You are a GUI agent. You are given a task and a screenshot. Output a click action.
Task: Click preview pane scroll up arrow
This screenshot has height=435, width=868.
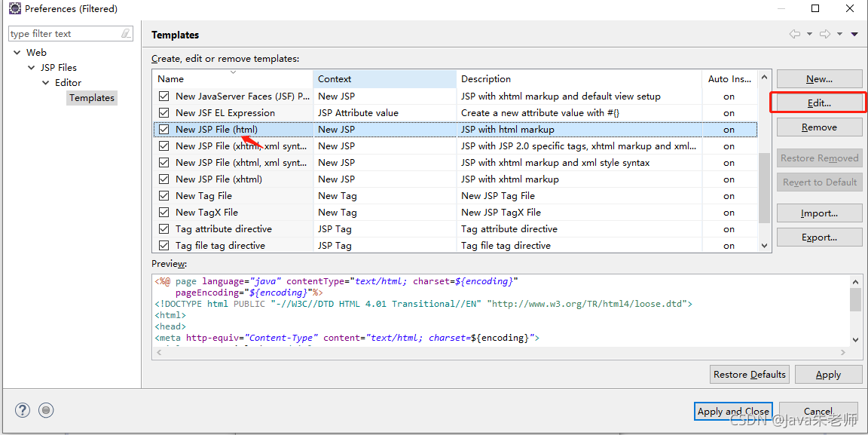click(856, 281)
